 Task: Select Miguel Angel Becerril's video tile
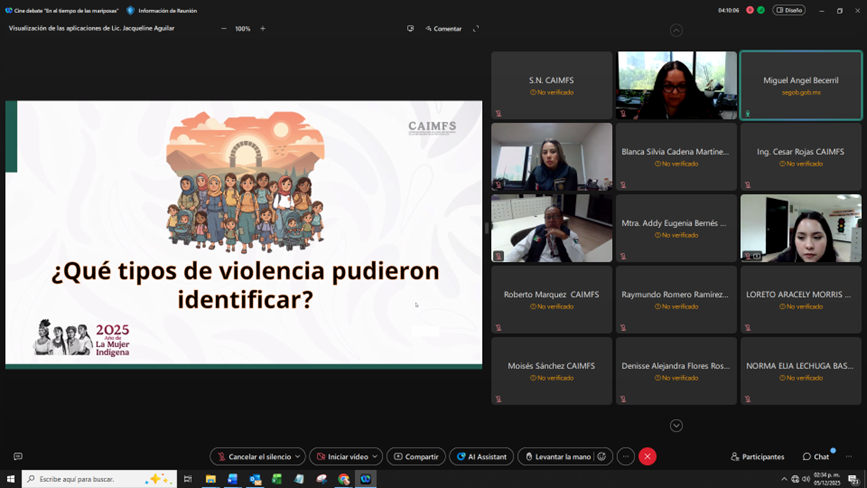coord(801,86)
